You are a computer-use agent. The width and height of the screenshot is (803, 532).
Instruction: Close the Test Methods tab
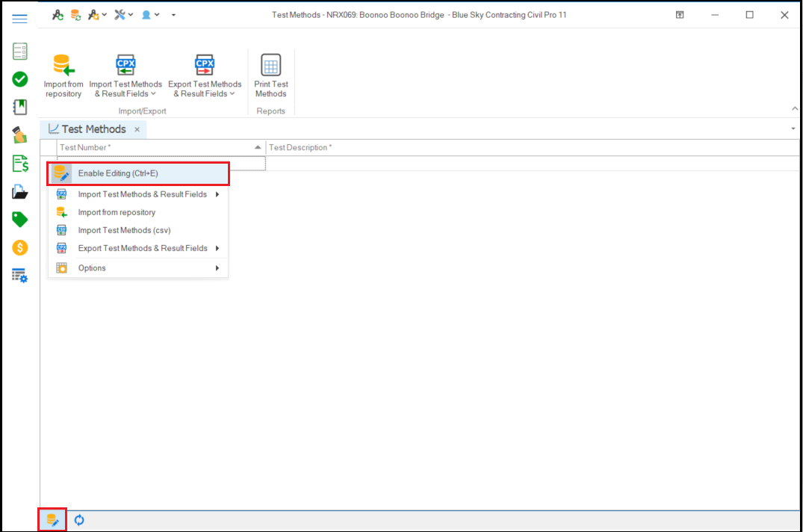coord(137,130)
